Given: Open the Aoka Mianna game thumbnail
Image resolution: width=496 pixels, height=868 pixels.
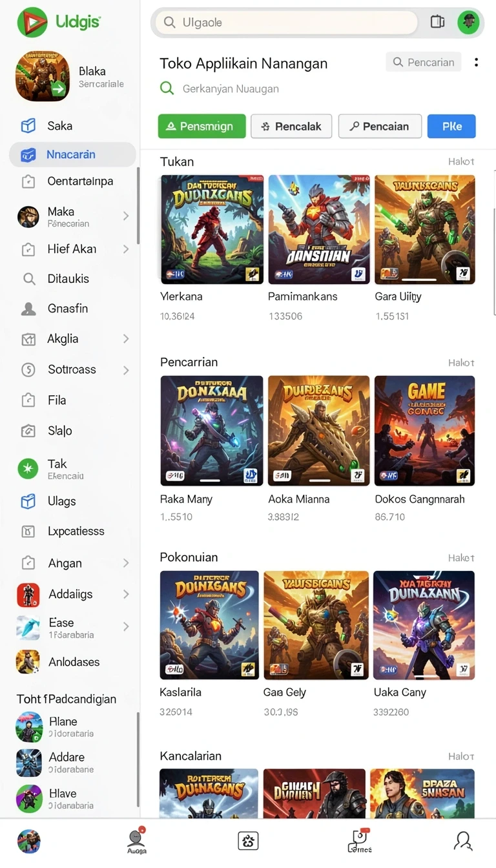Looking at the screenshot, I should (318, 431).
